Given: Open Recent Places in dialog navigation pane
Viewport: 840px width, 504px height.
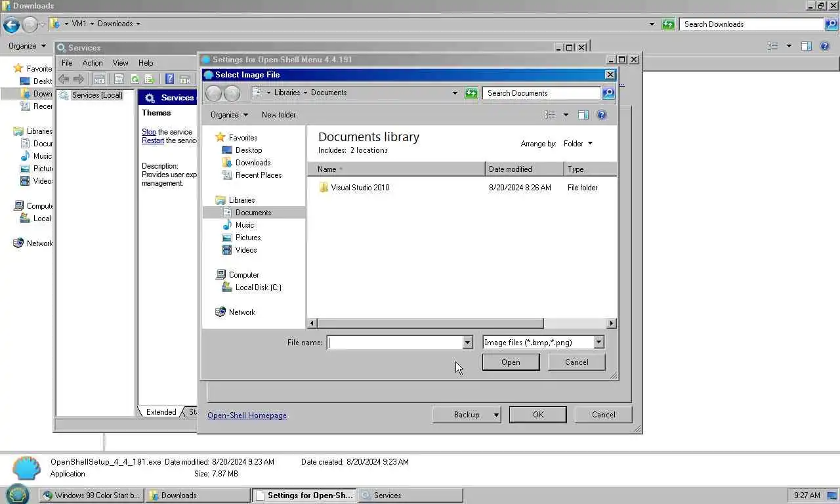Looking at the screenshot, I should click(258, 175).
